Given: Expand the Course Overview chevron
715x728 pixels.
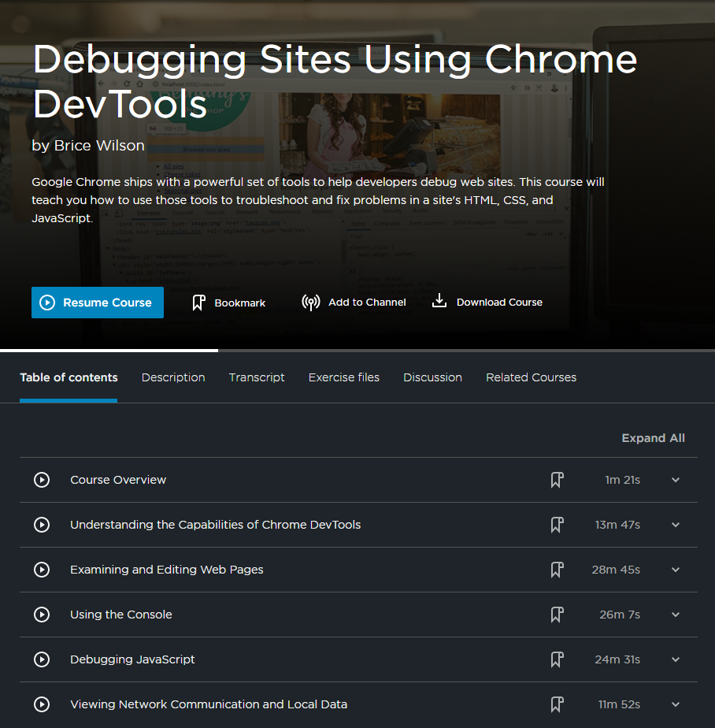Looking at the screenshot, I should (676, 480).
